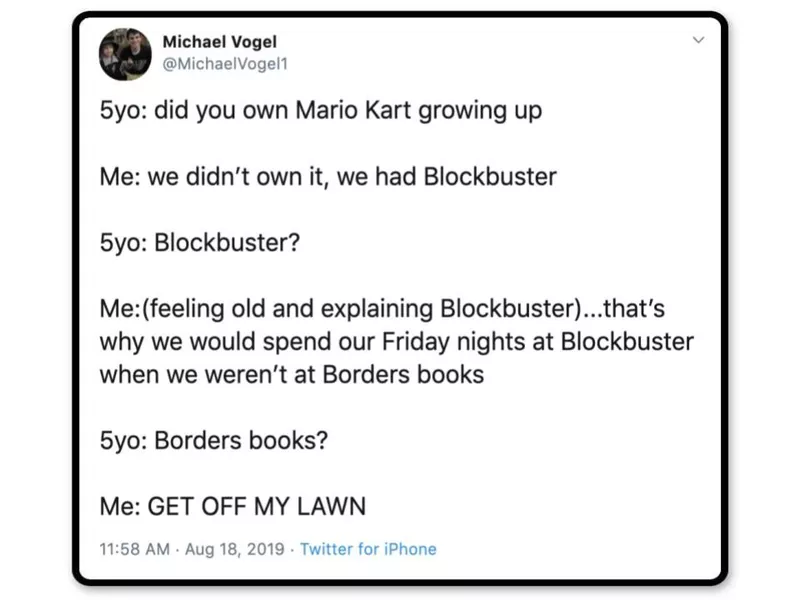Viewport: 800px width, 600px height.
Task: Click the line asking about Mario Kart
Action: click(320, 110)
